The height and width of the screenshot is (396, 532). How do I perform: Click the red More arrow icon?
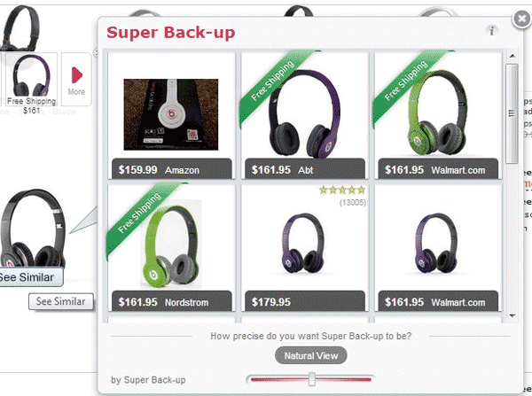click(x=76, y=75)
